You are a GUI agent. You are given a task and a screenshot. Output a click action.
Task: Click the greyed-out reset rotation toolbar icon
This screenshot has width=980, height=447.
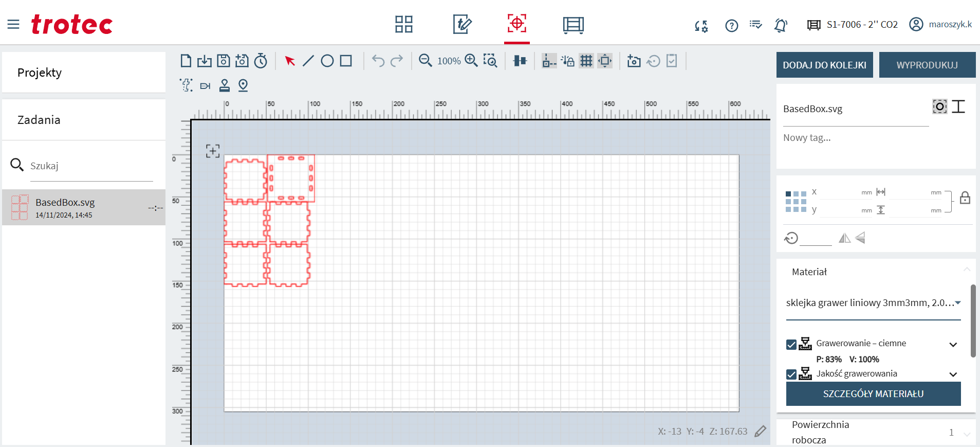[x=653, y=61]
